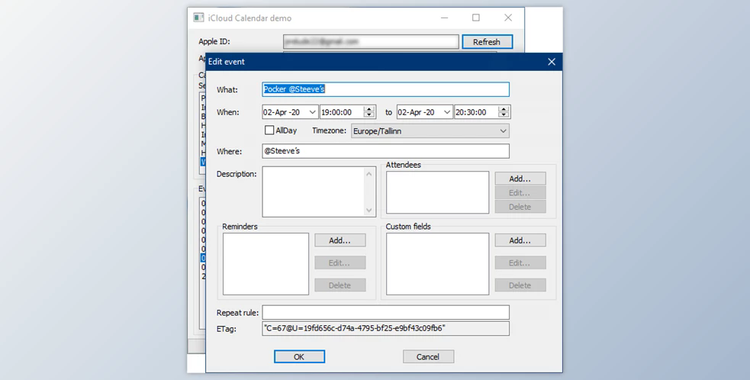Click the end time field showing 20:30:00
This screenshot has height=380, width=750.
click(x=476, y=112)
